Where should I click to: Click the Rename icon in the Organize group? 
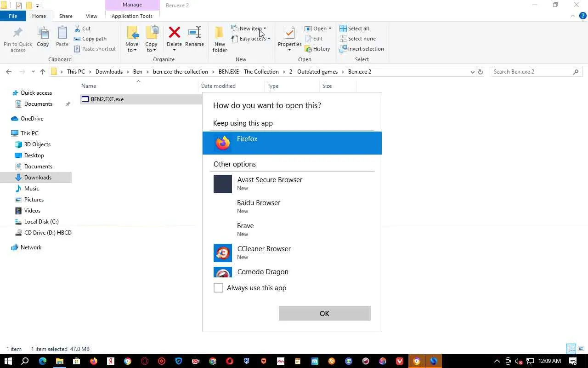coord(195,33)
